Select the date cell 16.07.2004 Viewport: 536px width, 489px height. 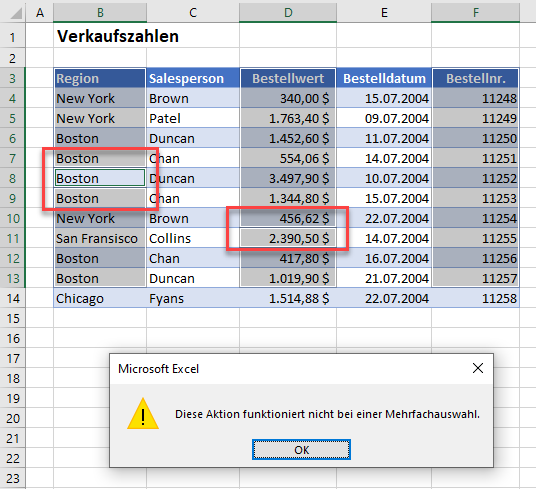(x=384, y=258)
